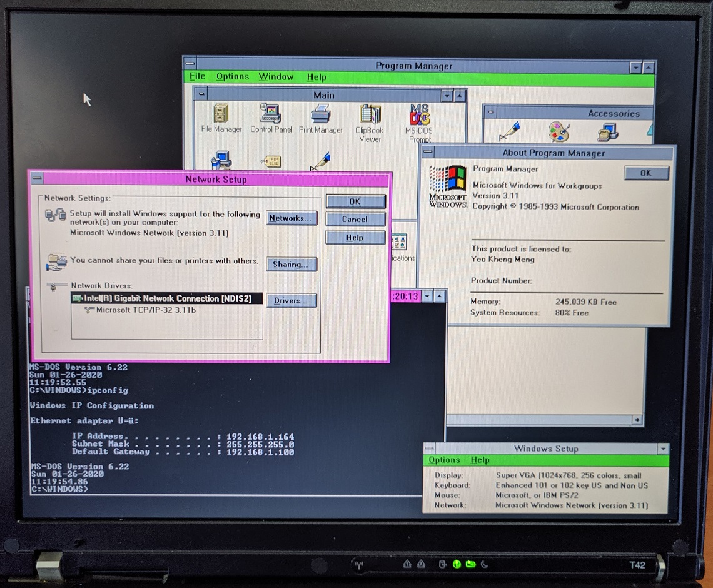
Task: Open the Networks... button
Action: (x=291, y=218)
